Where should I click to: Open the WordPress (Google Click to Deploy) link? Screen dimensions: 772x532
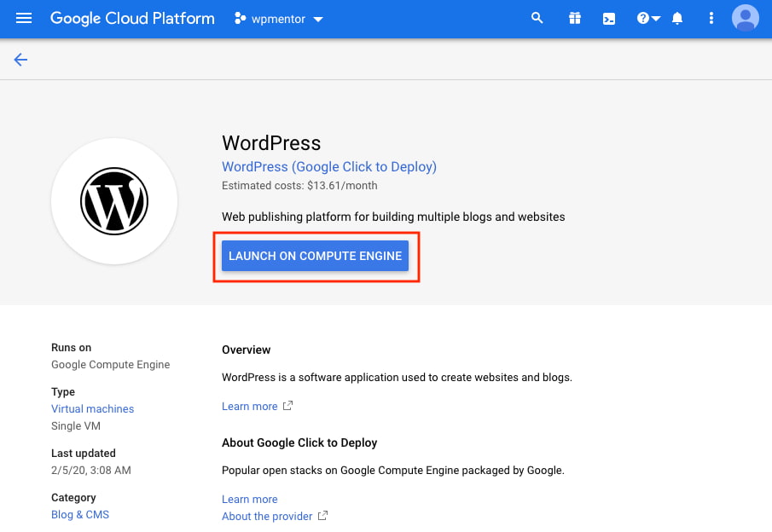click(329, 167)
